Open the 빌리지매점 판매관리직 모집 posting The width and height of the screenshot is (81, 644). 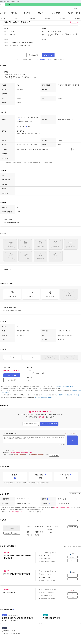click(x=17, y=574)
